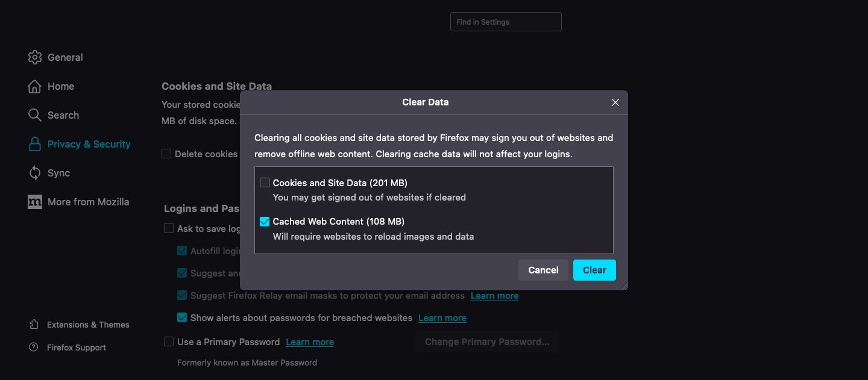868x380 pixels.
Task: Enable Use a Primary Password
Action: (168, 341)
